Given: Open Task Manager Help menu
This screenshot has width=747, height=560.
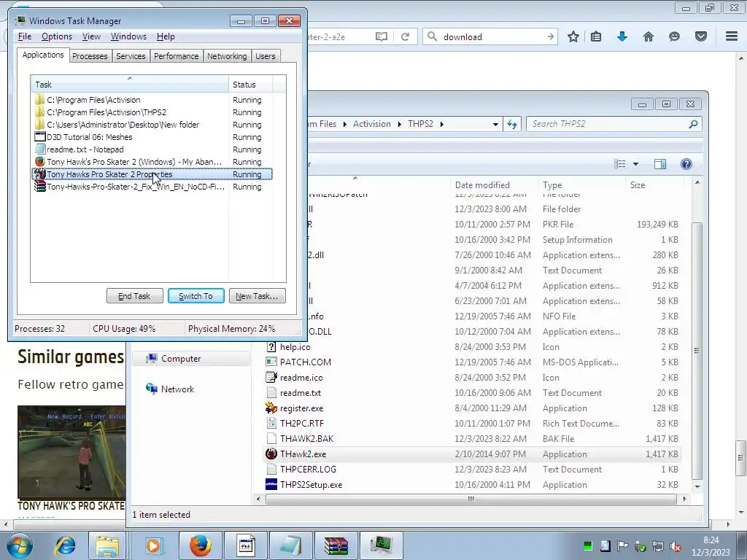Looking at the screenshot, I should pos(166,36).
